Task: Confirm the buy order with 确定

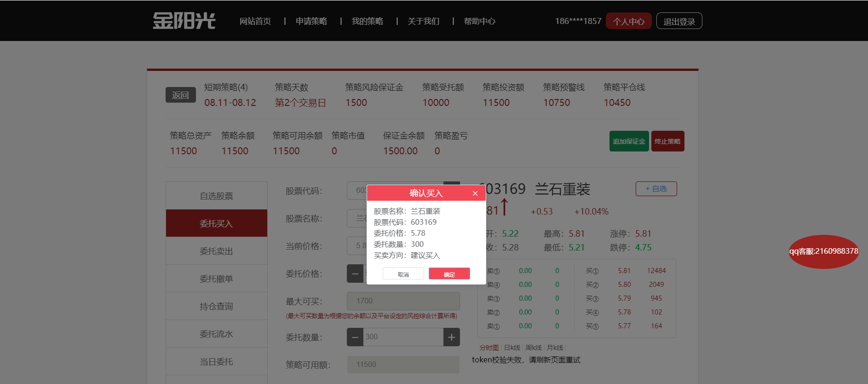Action: [449, 274]
